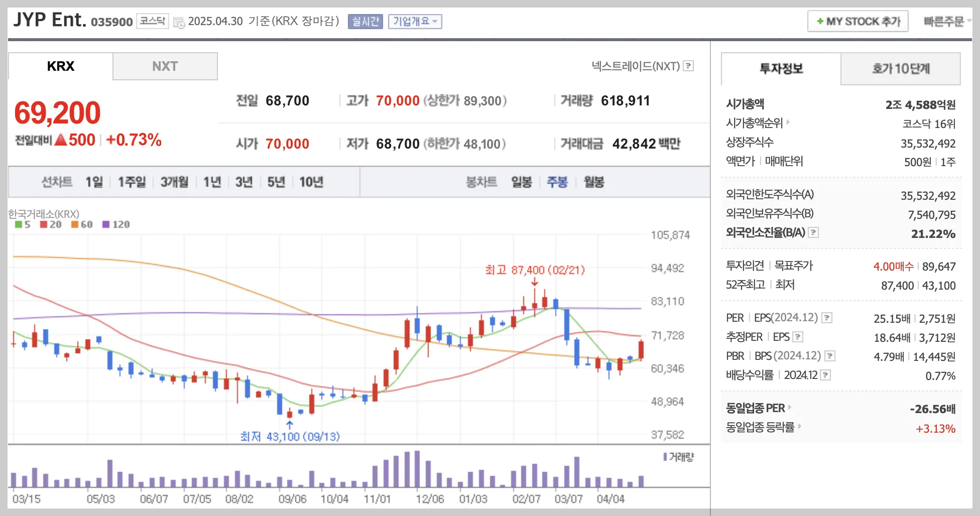Open the 추정PER EPS help icon
Image resolution: width=980 pixels, height=516 pixels.
tap(798, 337)
